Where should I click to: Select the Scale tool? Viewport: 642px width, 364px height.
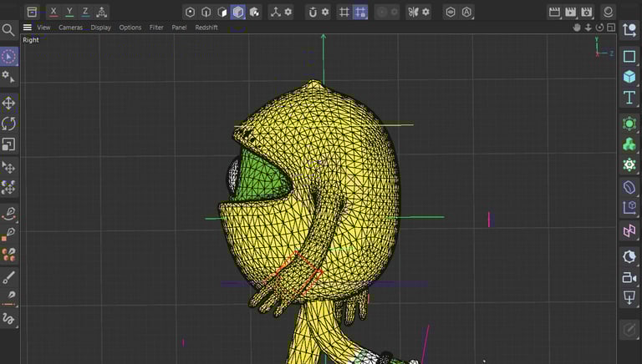click(8, 144)
